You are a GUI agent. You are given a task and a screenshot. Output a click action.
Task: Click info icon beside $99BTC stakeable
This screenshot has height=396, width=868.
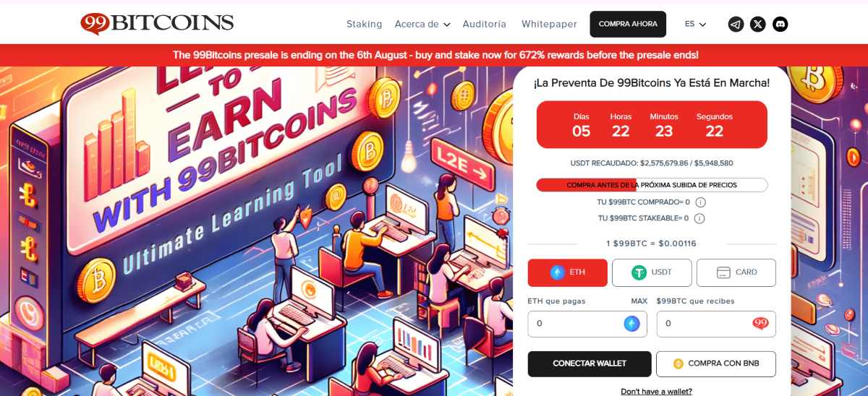(x=700, y=218)
